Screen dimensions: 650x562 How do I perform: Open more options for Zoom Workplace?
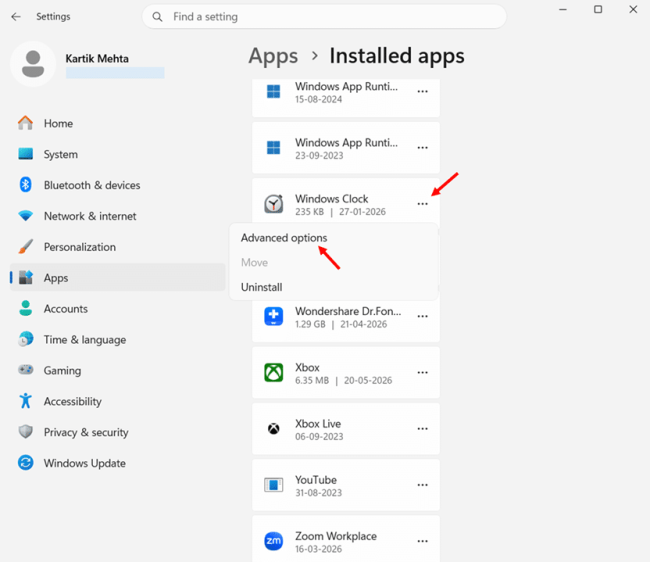(x=422, y=541)
